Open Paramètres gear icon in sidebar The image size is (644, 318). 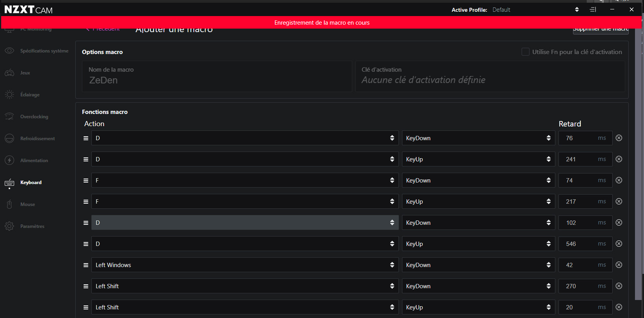[9, 226]
